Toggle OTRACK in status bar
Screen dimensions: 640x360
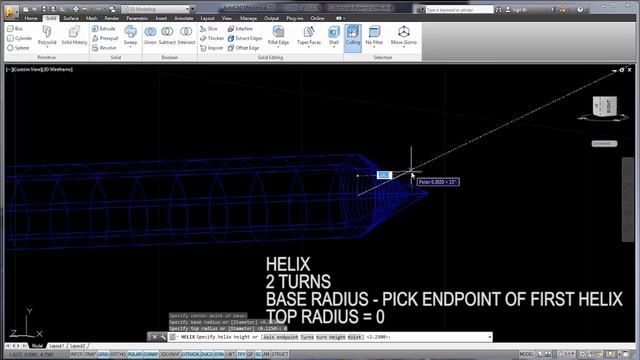point(190,354)
